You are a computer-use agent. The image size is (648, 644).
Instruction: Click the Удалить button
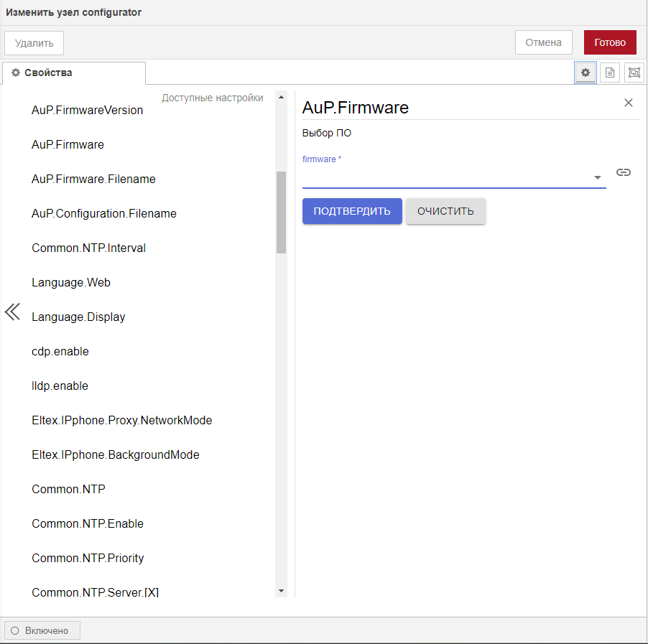coord(34,42)
